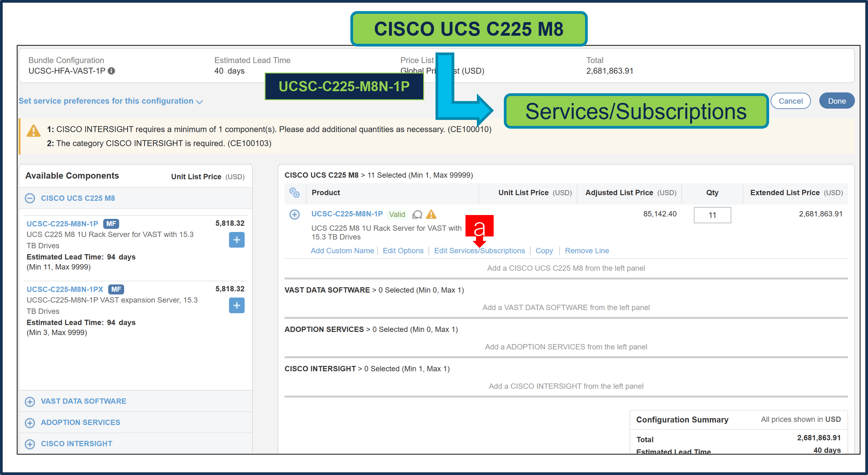This screenshot has width=868, height=475.
Task: Click the MF badge next to UCSC-C225-M8N-1P
Action: click(111, 223)
